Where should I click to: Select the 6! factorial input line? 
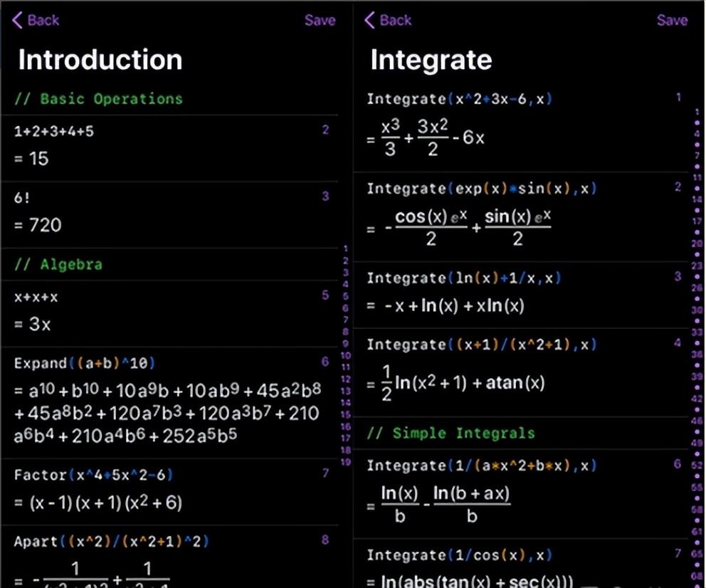tap(21, 197)
